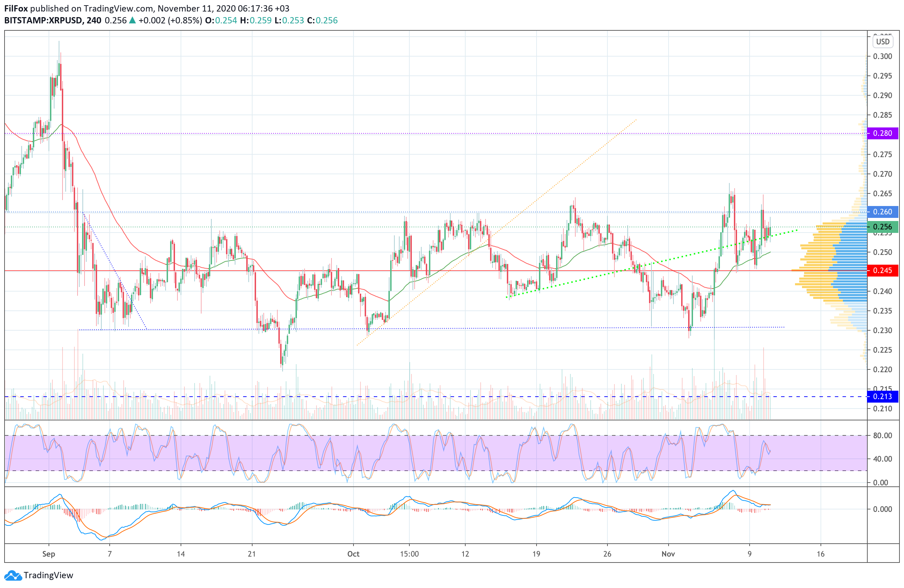
Task: Select the red 0.245 price level label
Action: pos(883,271)
